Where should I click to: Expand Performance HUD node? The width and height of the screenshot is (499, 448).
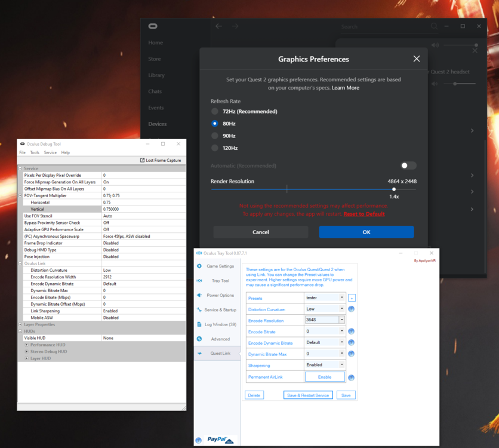(x=26, y=345)
